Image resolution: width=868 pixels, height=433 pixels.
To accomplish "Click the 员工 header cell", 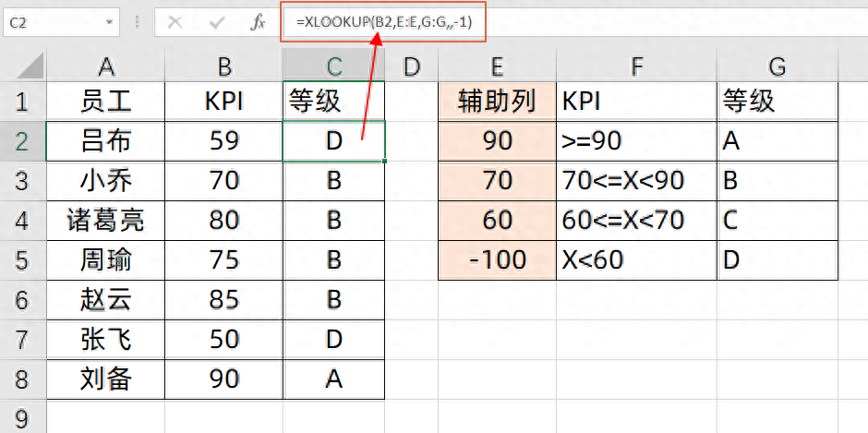I will 106,102.
